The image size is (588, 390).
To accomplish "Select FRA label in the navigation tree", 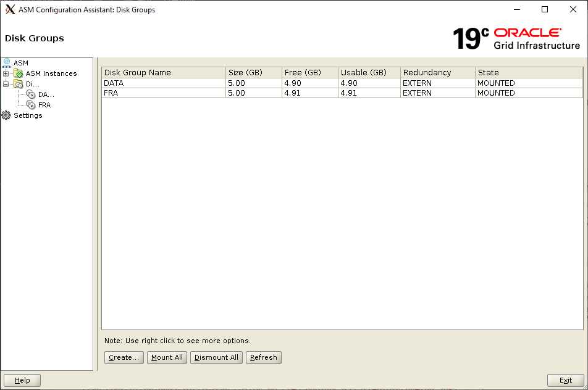I will tap(44, 105).
